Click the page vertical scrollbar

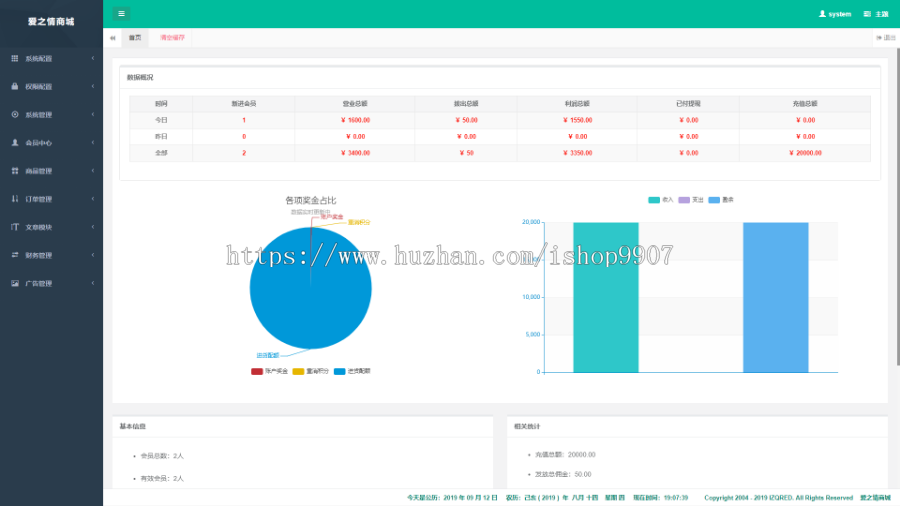click(x=897, y=207)
